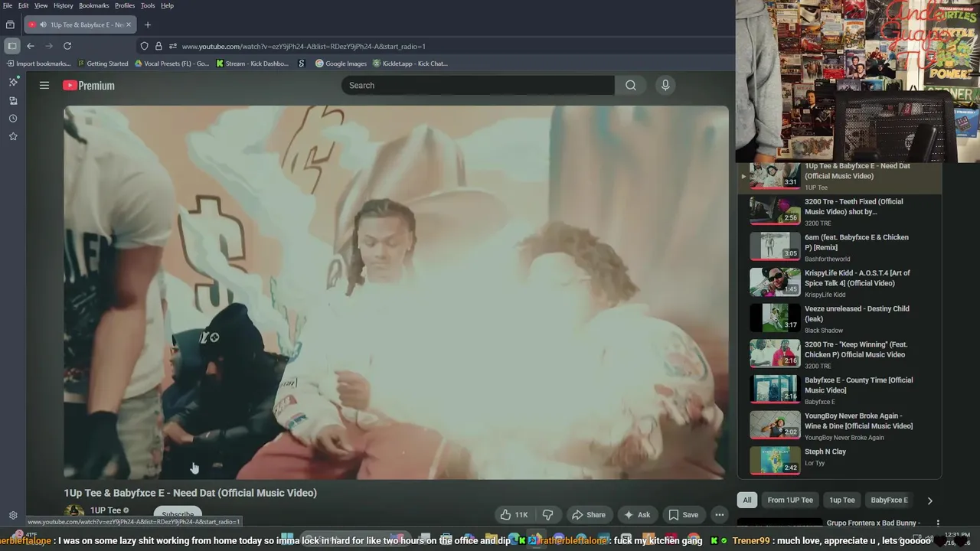Screen dimensions: 980x551
Task: Go back with browser back arrow
Action: pos(31,46)
